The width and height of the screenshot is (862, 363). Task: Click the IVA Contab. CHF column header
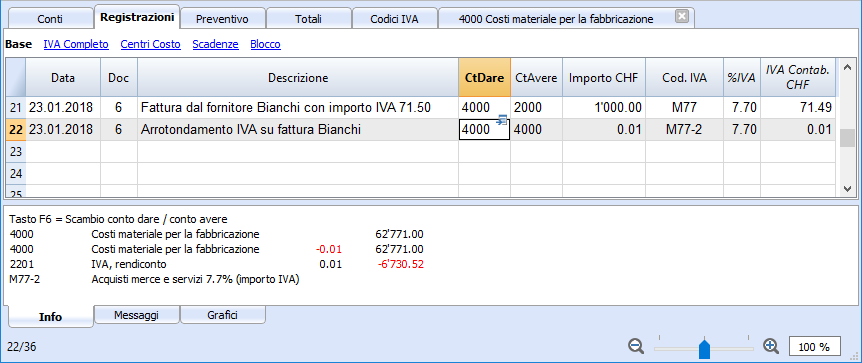798,78
